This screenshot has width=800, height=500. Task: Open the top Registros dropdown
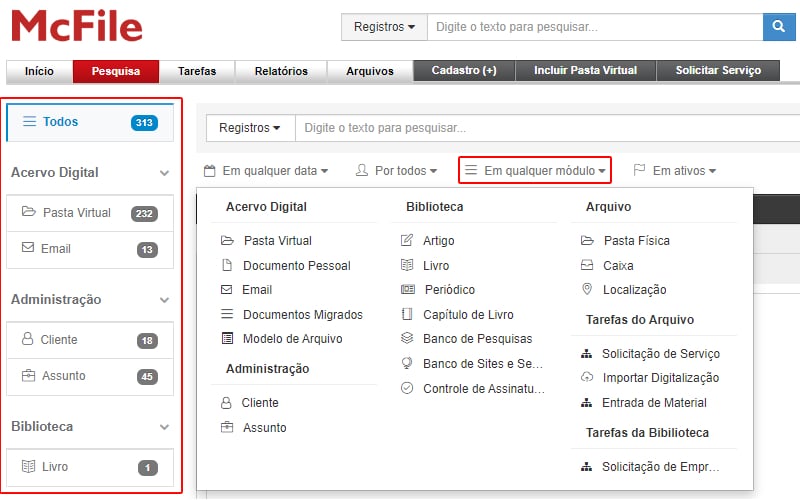coord(384,27)
